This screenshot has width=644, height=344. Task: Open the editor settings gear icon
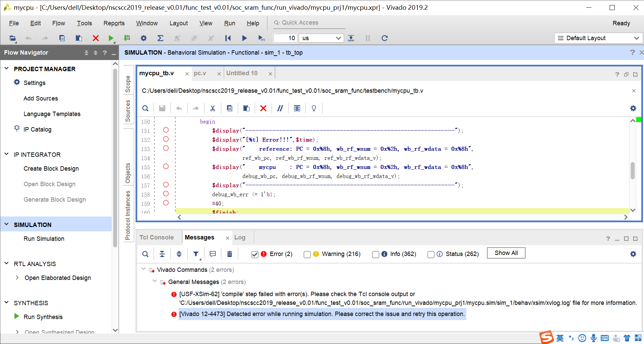tap(633, 108)
